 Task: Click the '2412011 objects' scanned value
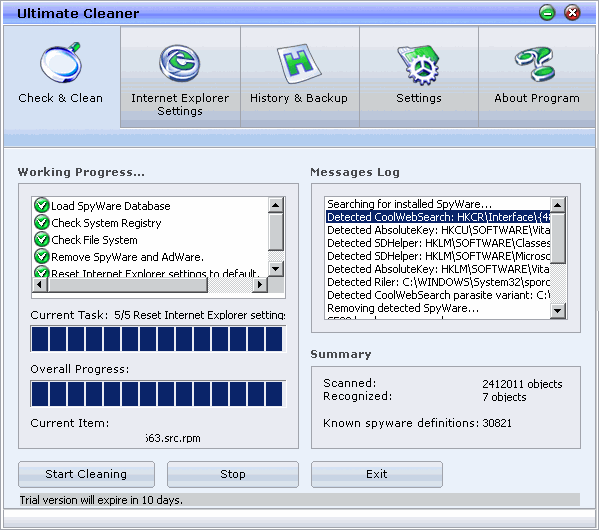click(x=522, y=383)
